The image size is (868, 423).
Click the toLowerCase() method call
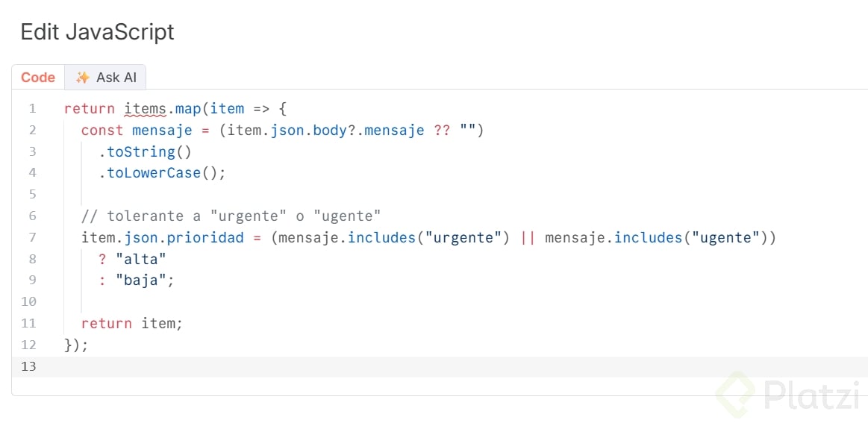tap(161, 173)
